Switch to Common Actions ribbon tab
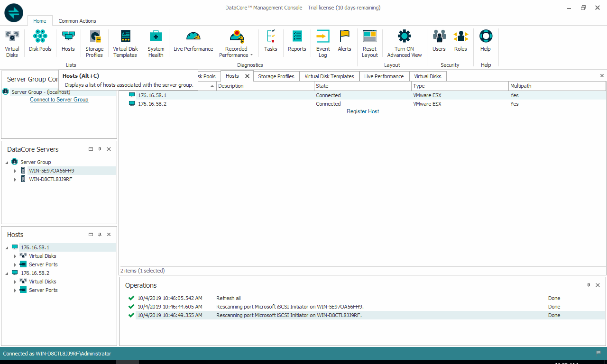 77,21
